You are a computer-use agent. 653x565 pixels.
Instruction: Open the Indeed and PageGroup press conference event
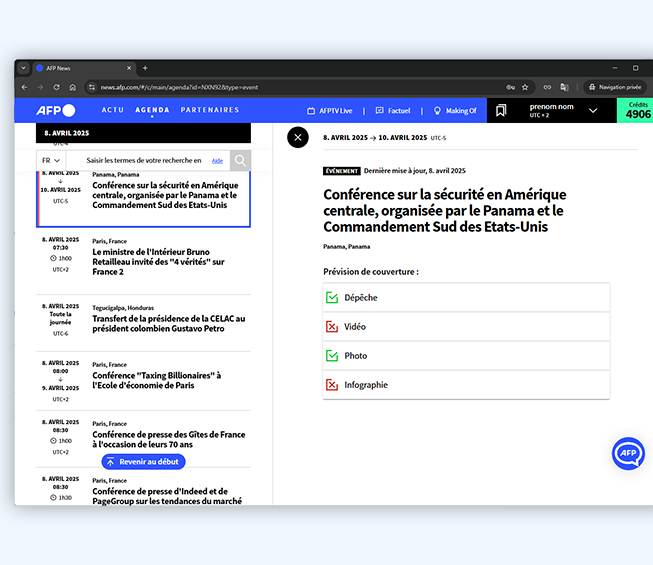coord(143,489)
